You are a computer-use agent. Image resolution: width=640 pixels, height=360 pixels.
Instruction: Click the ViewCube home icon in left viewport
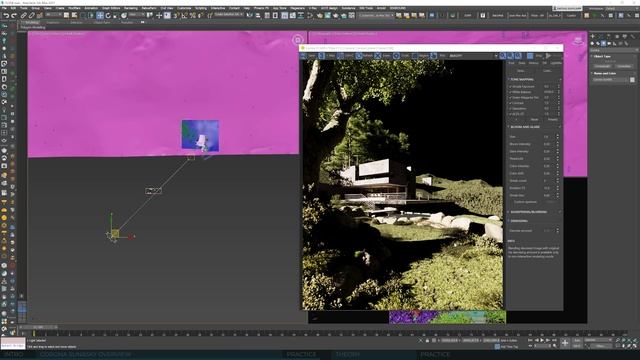[298, 39]
